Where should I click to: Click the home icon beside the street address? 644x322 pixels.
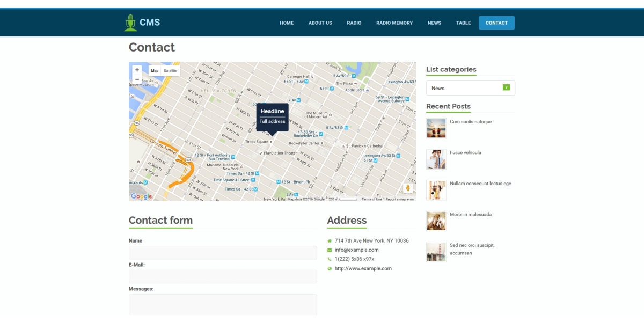coord(330,241)
